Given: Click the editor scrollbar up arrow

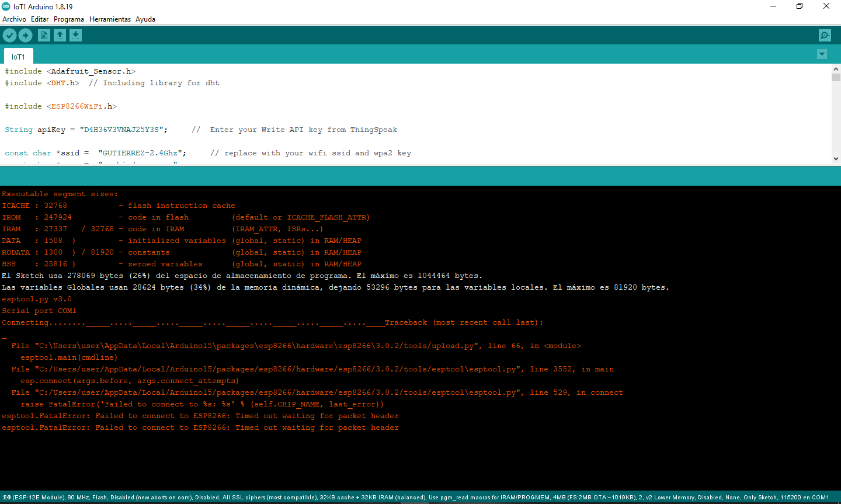Looking at the screenshot, I should 836,69.
